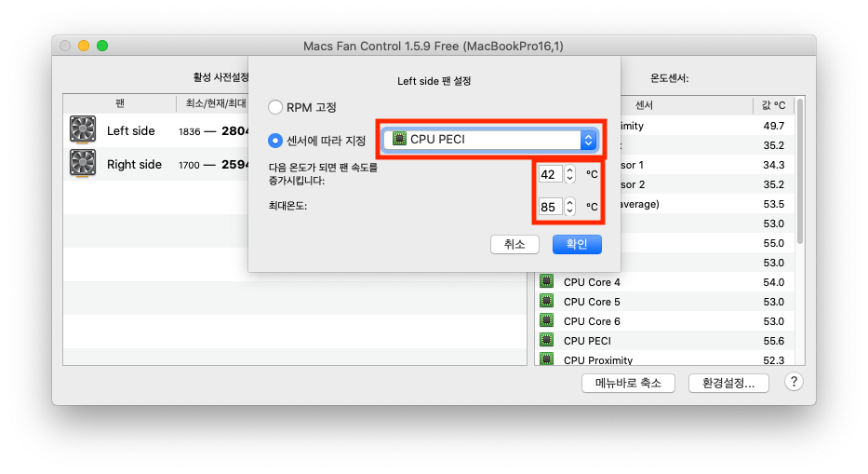The height and width of the screenshot is (474, 868).
Task: Click the sensor list vertical scrollbar
Action: click(x=799, y=172)
